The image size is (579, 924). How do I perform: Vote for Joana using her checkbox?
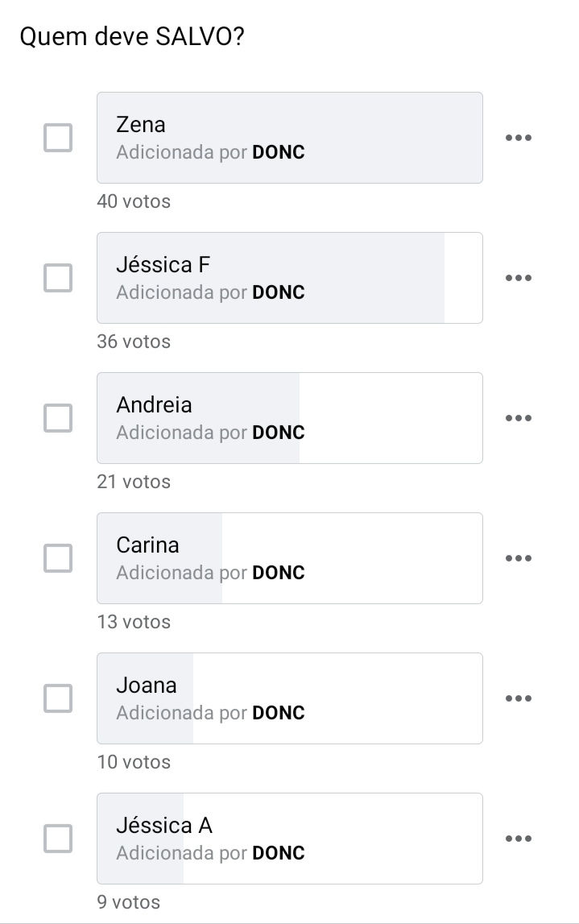tap(58, 698)
